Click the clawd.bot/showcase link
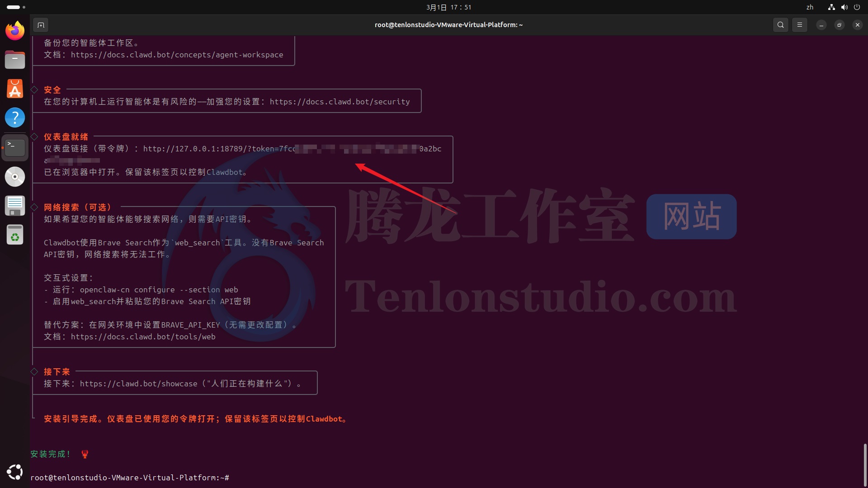868x488 pixels. [138, 384]
